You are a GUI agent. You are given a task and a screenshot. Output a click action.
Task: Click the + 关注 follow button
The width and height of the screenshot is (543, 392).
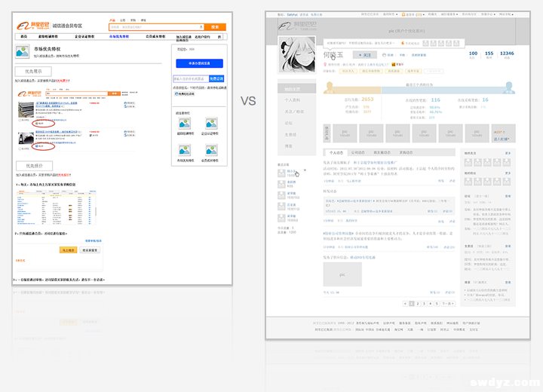(x=365, y=55)
